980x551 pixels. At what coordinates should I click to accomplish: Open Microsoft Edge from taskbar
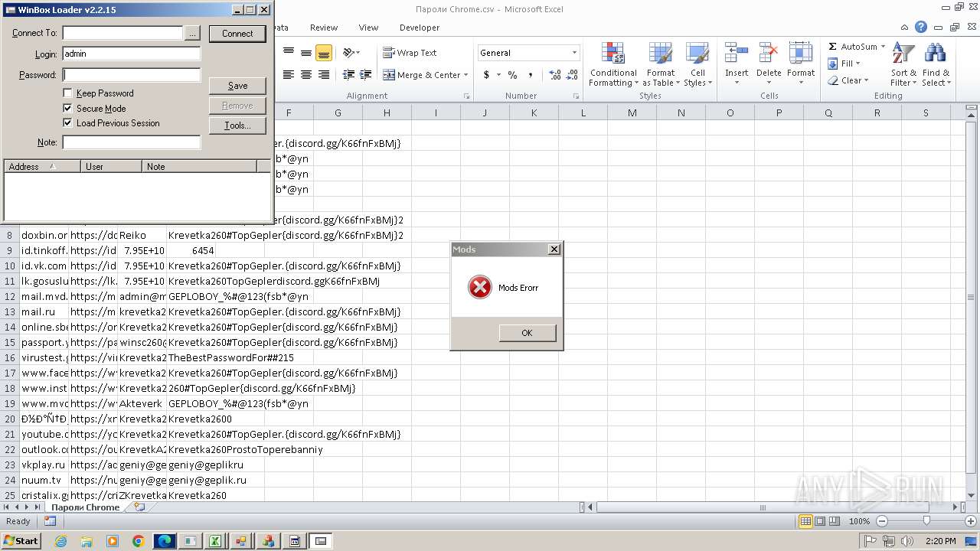click(165, 541)
